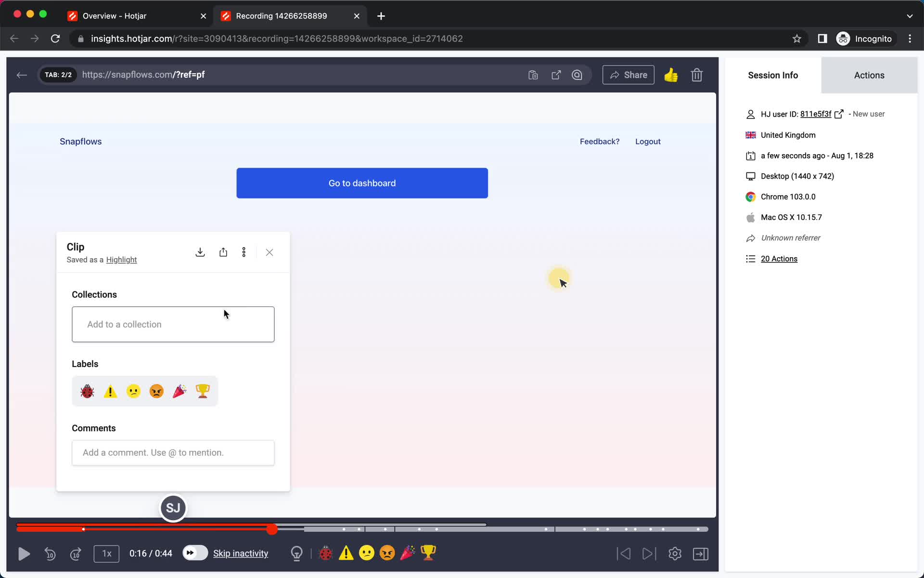This screenshot has height=578, width=924.
Task: Switch to the Actions tab
Action: [x=869, y=75]
